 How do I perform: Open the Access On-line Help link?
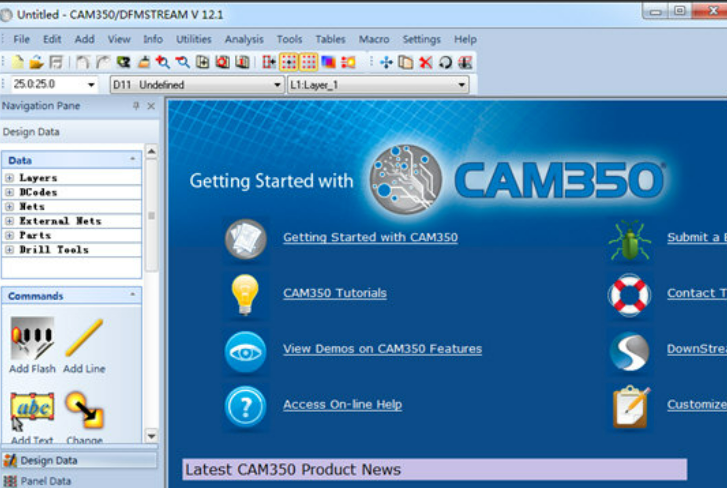[x=343, y=405]
